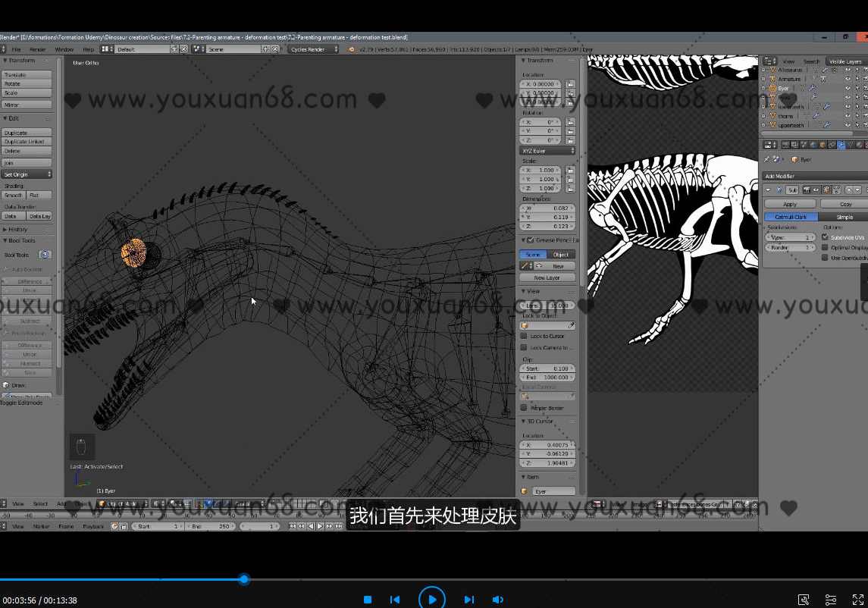Enable the Lock to Cursor checkbox
Viewport: 868px width, 608px height.
pyautogui.click(x=524, y=336)
